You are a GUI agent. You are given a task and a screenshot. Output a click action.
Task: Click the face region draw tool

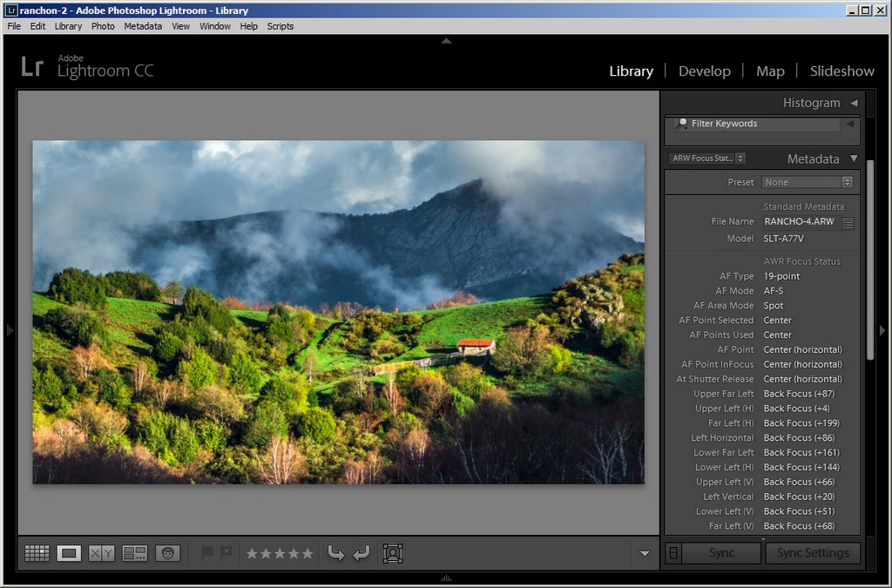(393, 553)
